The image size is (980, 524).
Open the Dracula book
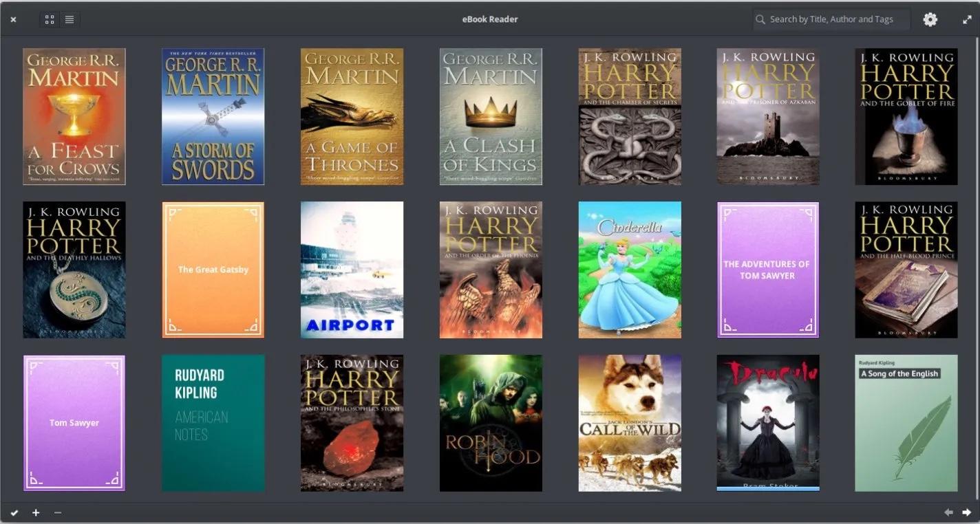pyautogui.click(x=767, y=423)
